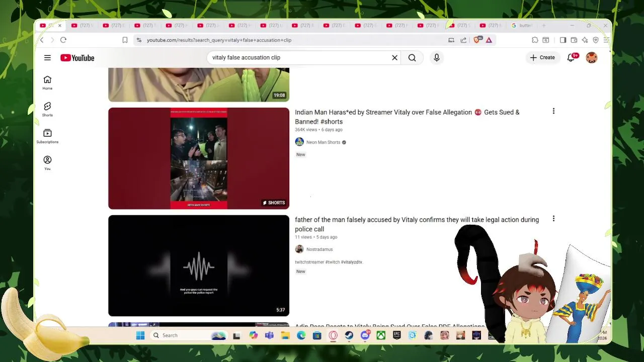
Task: Reload the page with the refresh icon
Action: pos(63,40)
